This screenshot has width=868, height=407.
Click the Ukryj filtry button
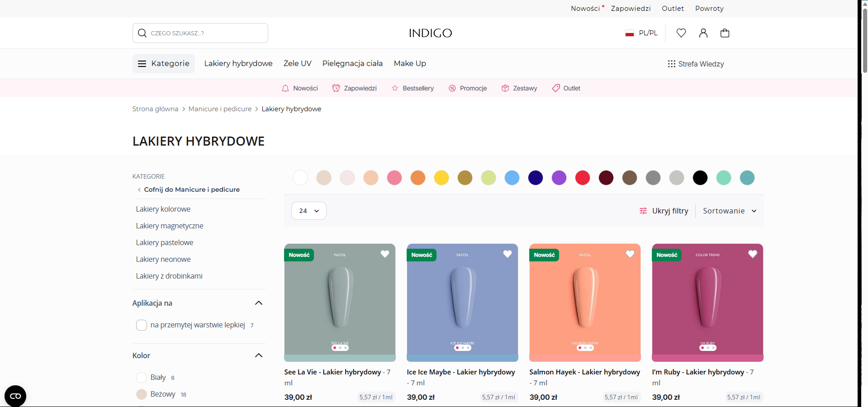click(x=664, y=211)
